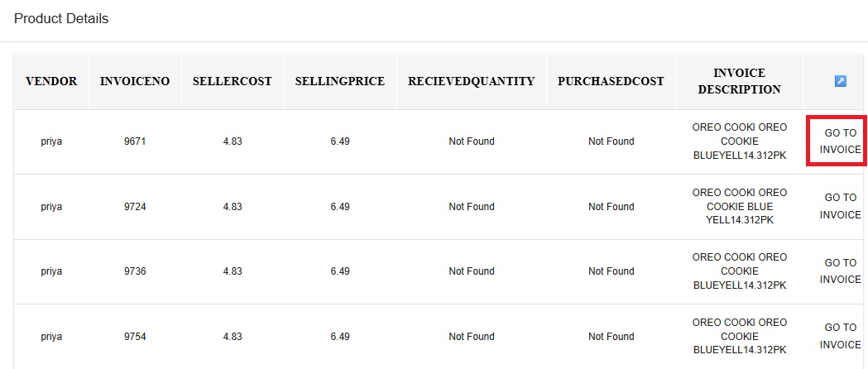Viewport: 868px width, 369px height.
Task: Click vendor priya in the first row
Action: (x=51, y=141)
